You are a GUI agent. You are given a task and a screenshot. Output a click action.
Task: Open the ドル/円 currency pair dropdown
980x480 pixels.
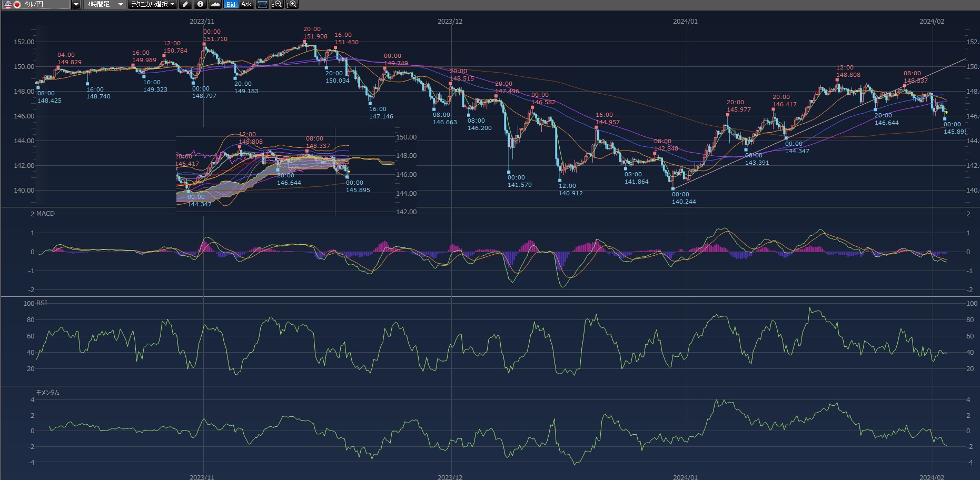tap(76, 4)
